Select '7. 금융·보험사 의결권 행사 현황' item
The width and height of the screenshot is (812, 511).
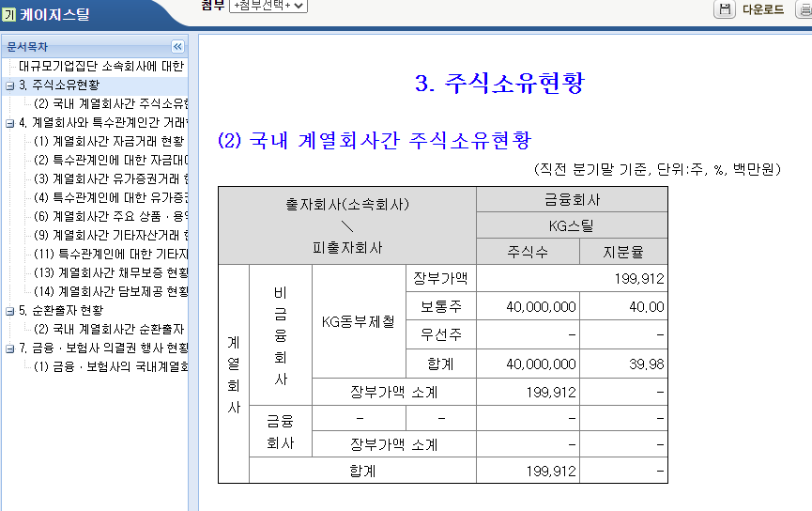pyautogui.click(x=103, y=348)
